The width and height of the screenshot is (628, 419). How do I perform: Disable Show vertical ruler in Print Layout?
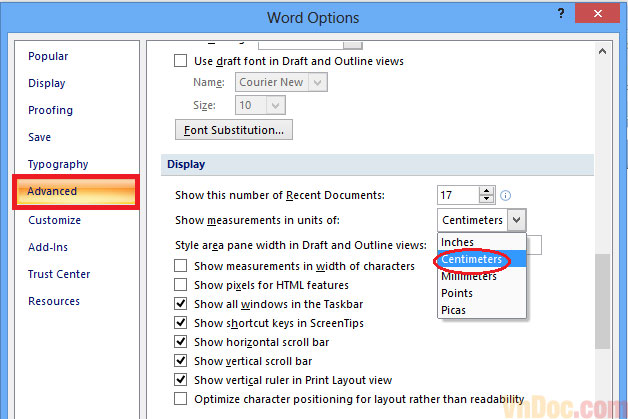(x=181, y=380)
